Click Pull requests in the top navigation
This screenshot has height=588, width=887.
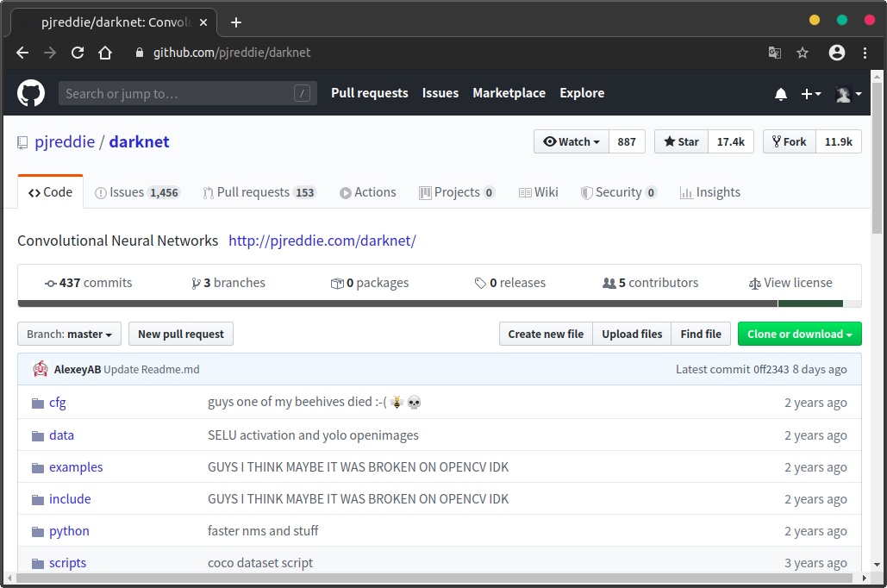(370, 93)
